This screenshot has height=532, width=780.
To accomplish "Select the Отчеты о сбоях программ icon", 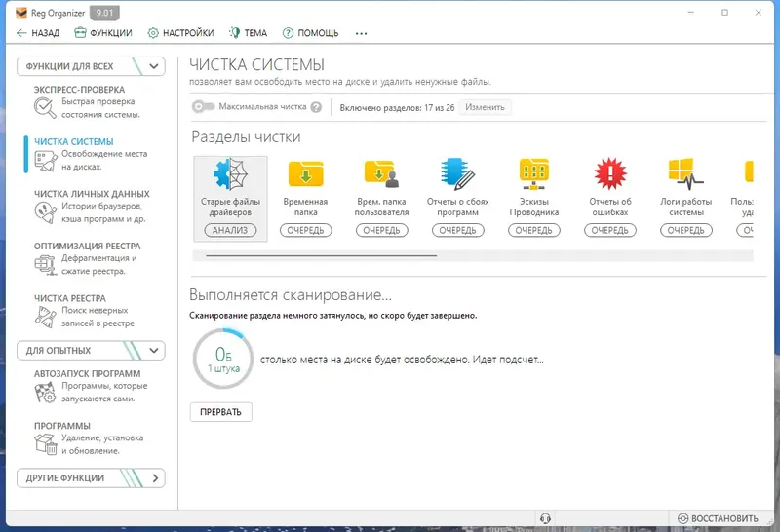I will point(457,174).
